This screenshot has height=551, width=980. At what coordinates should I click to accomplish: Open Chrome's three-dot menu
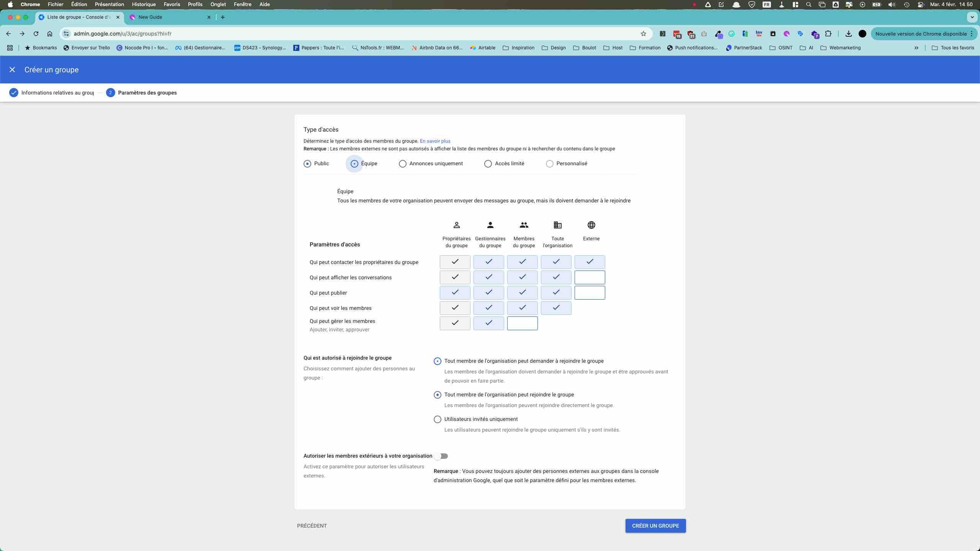click(x=972, y=34)
